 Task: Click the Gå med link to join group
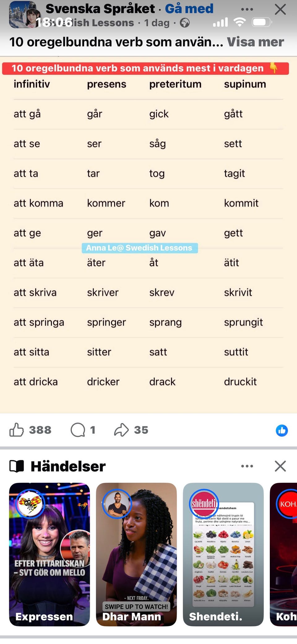(x=190, y=9)
